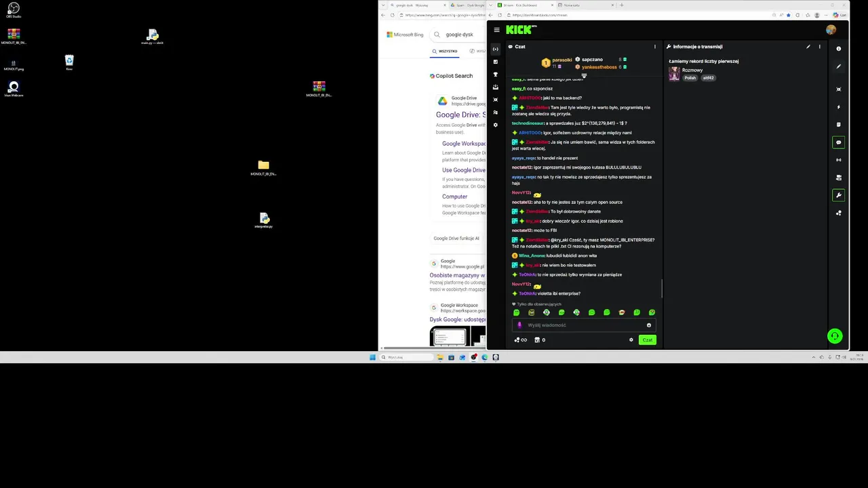This screenshot has width=868, height=488.
Task: Toggle the wrench widget icon in right bar
Action: point(839,195)
